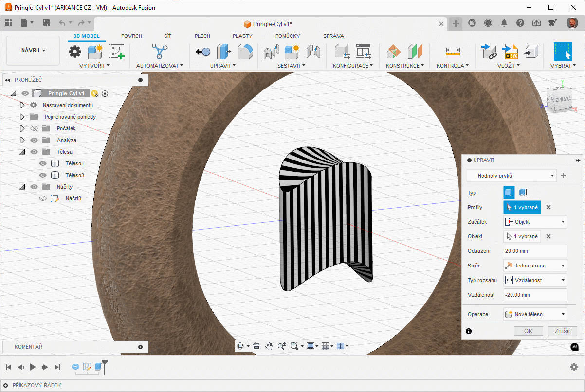This screenshot has width=585, height=392.
Task: Click the Zrušit button
Action: tap(562, 331)
